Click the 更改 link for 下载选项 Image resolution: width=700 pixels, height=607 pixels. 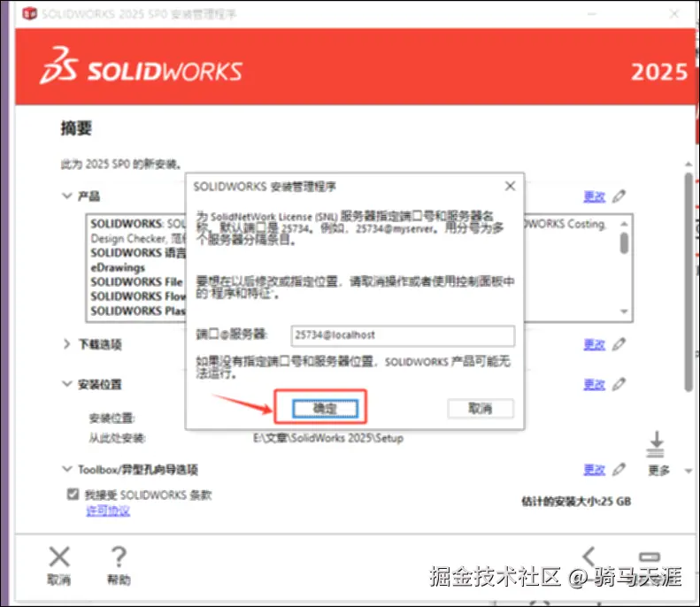point(594,344)
